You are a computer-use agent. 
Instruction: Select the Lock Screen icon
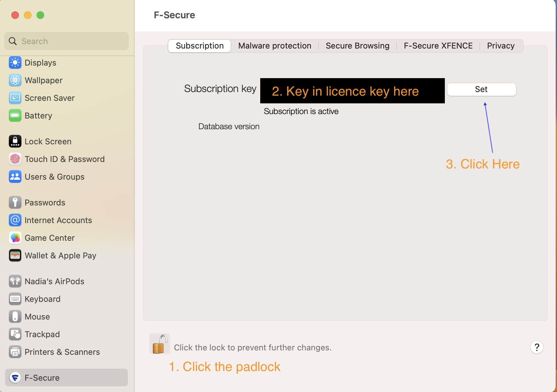point(15,141)
